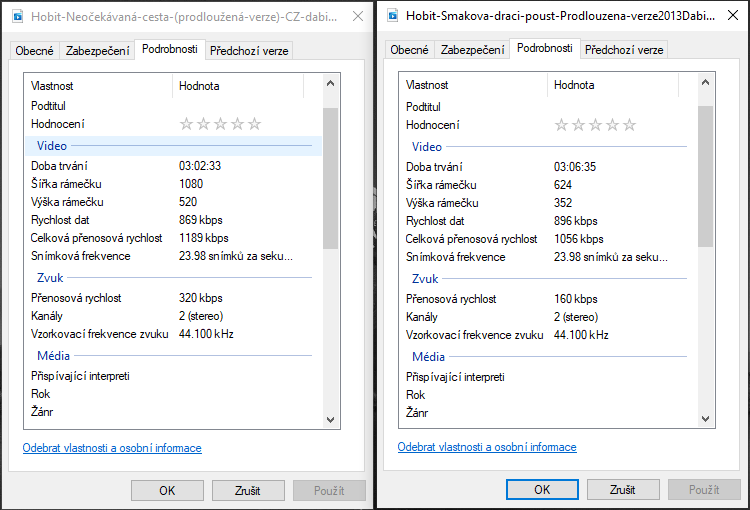
Task: Switch to Zabezpečení tab in right dialog
Action: [472, 50]
